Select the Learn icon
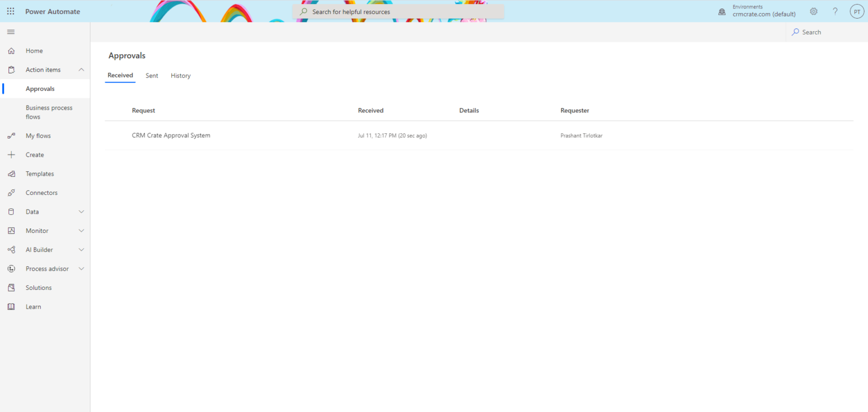The height and width of the screenshot is (412, 868). [x=11, y=306]
